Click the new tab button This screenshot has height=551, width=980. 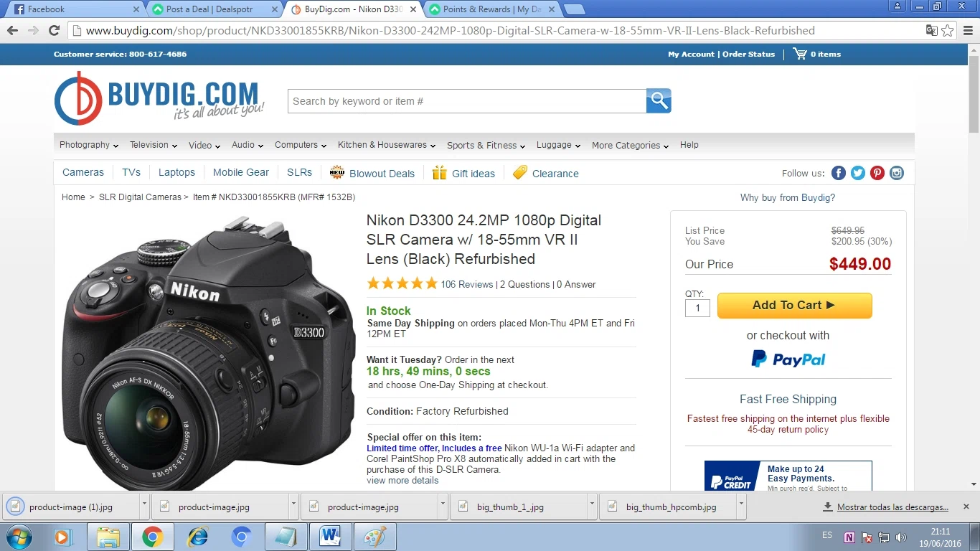[574, 9]
